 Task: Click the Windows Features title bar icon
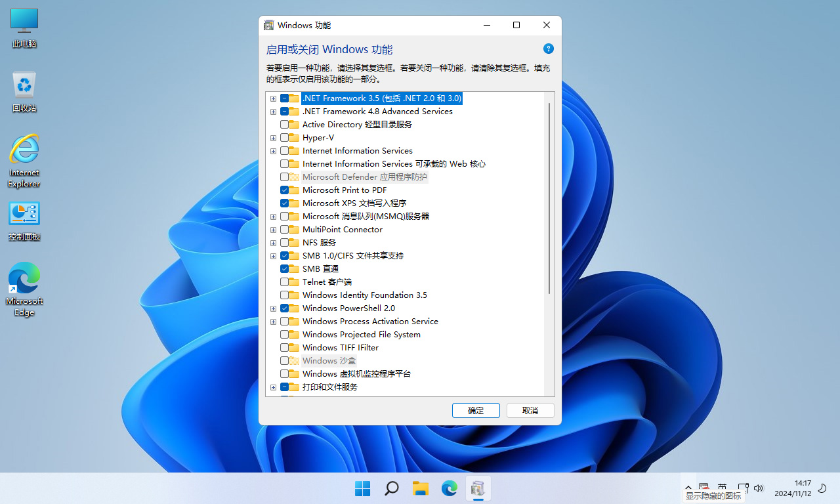(268, 25)
